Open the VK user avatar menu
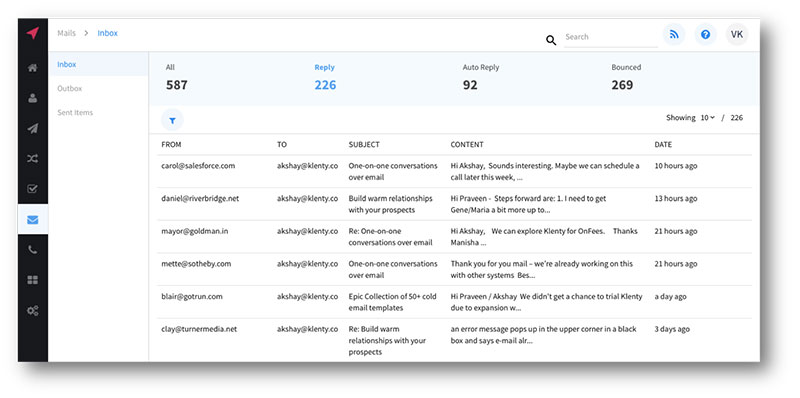Screen dimensions: 800x398 [737, 35]
